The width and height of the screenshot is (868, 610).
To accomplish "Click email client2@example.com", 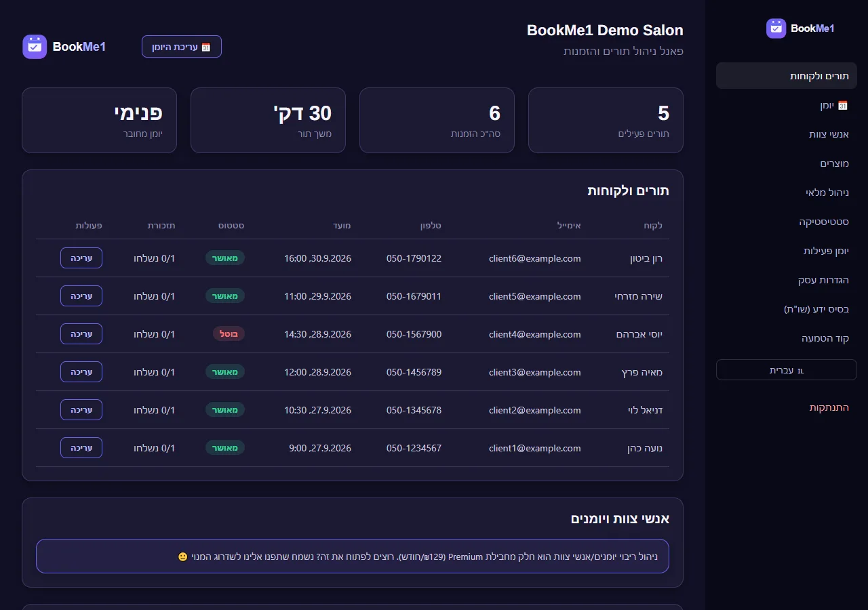I will pyautogui.click(x=535, y=410).
